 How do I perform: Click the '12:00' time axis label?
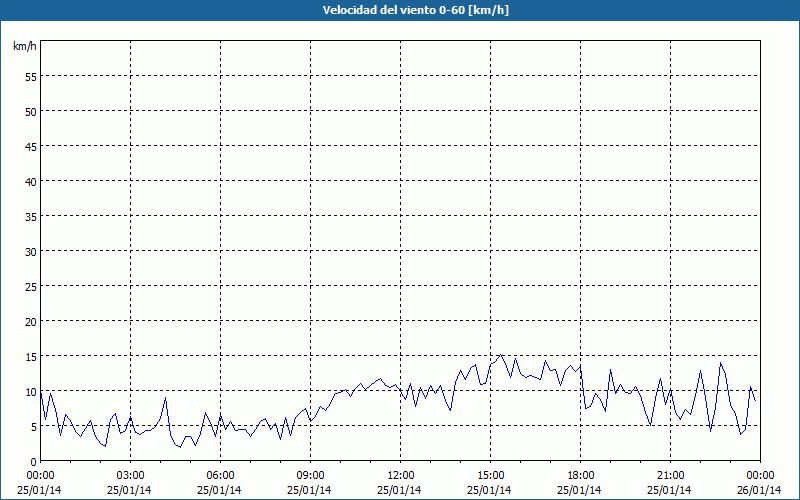tap(401, 476)
